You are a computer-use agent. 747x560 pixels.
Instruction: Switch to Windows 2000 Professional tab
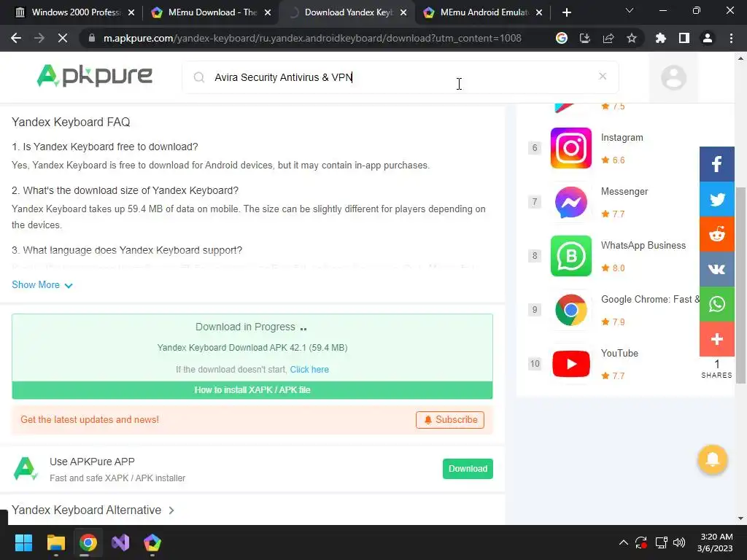[x=76, y=12]
